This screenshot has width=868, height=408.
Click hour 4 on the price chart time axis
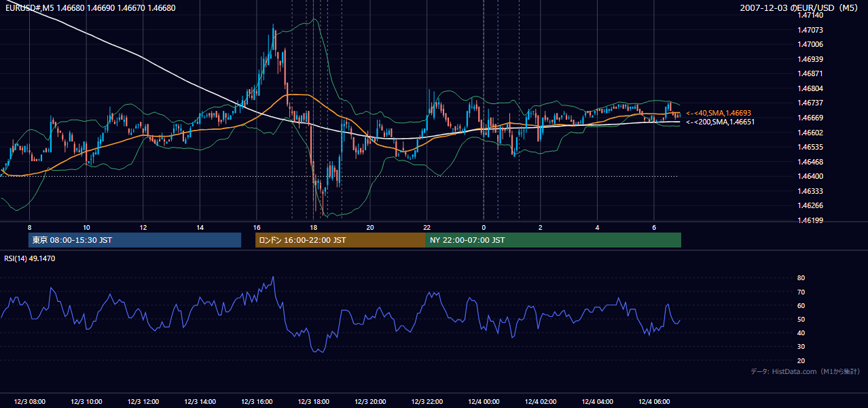pos(598,227)
